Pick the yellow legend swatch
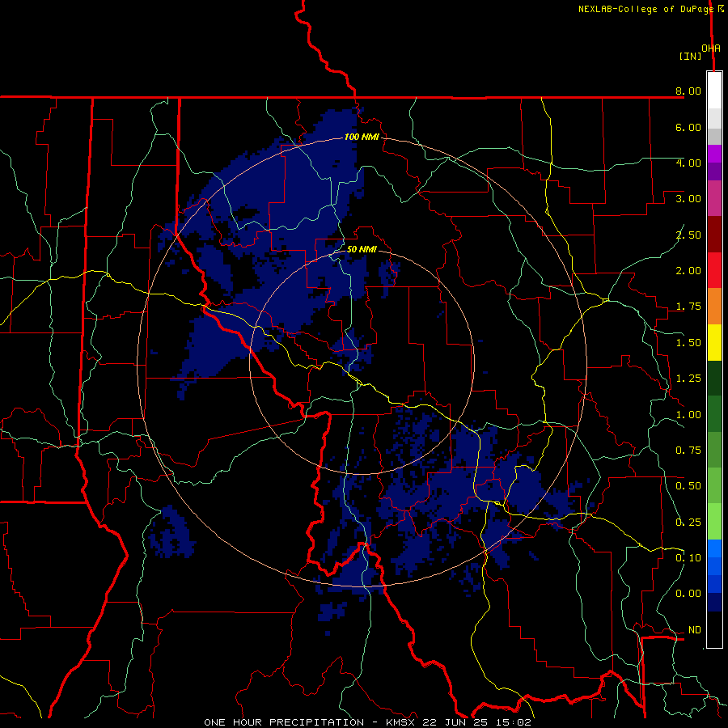 click(714, 343)
